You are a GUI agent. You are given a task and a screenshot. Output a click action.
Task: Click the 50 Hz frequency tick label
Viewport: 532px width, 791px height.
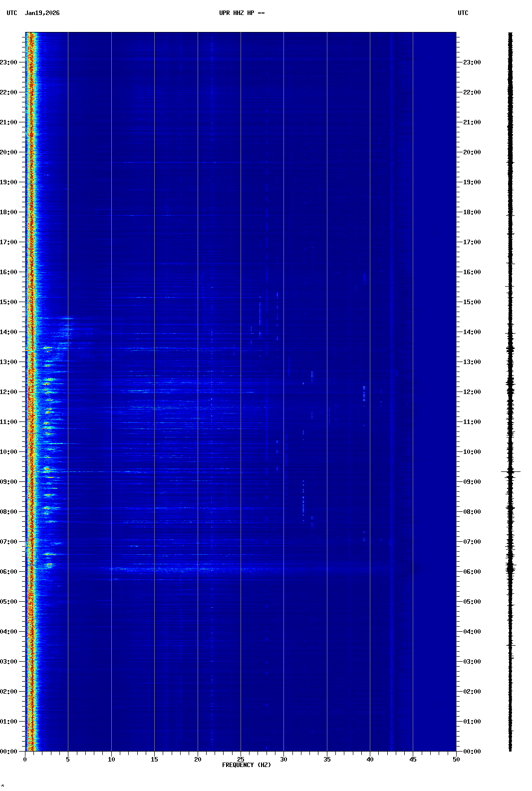pos(456,760)
